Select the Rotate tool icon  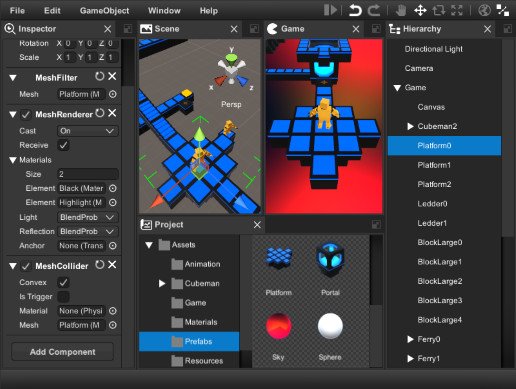[439, 10]
